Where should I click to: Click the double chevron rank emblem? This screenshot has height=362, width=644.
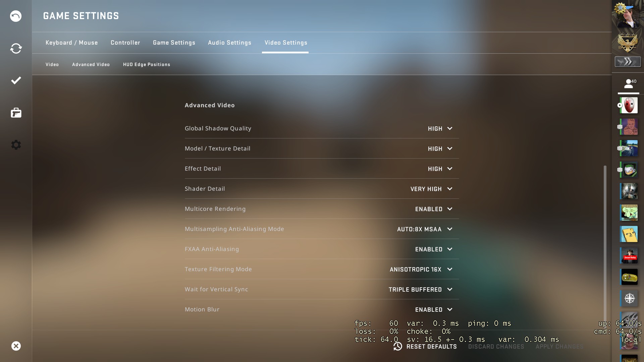(628, 62)
